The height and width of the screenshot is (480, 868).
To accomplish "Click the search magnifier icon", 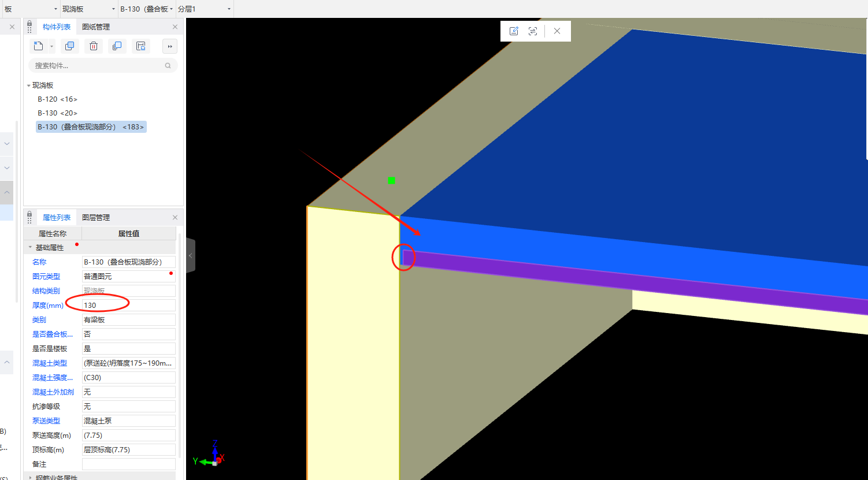I will (x=168, y=66).
